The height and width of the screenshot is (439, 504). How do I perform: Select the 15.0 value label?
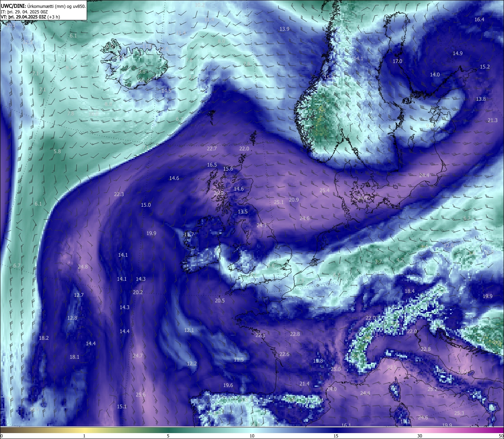146,205
